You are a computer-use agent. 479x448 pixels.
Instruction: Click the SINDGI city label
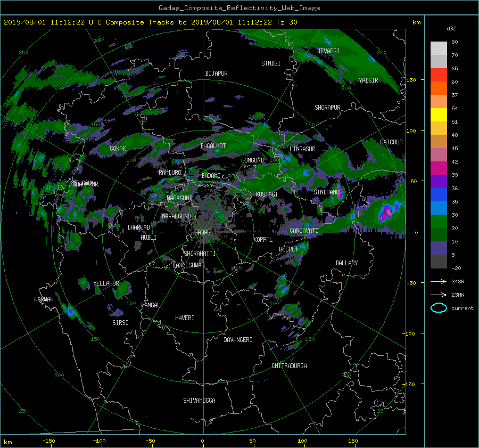[x=271, y=63]
